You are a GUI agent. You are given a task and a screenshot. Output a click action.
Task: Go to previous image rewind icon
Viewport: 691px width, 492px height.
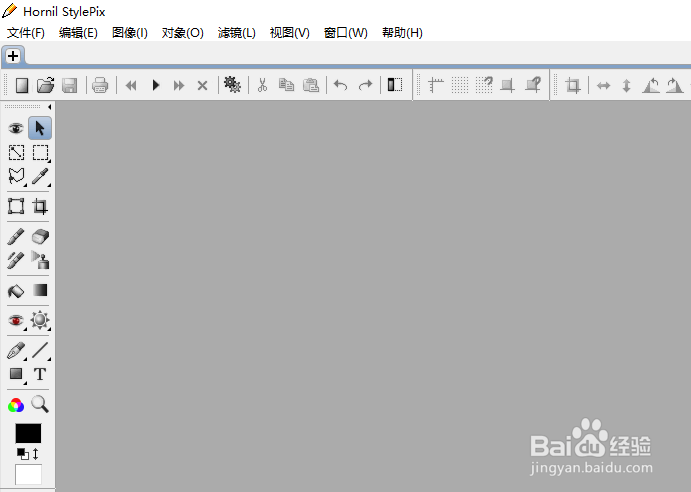tap(131, 85)
